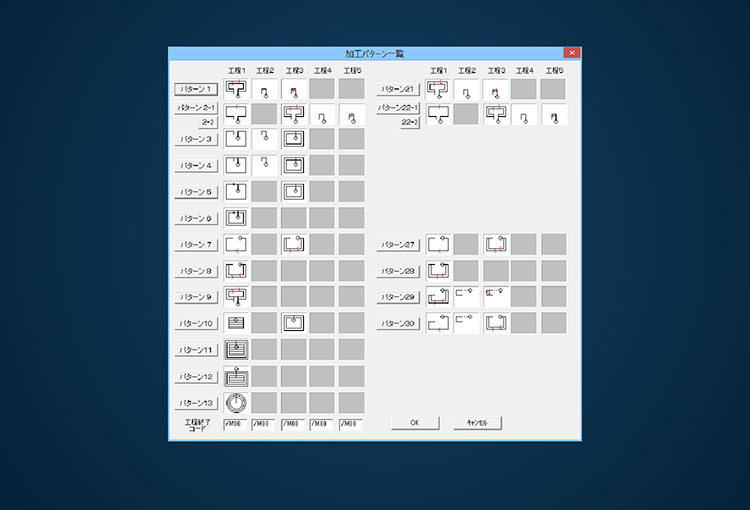Screen dimensions: 750x510
Task: Select the パターン29 工程2 diagram icon
Action: pyautogui.click(x=466, y=297)
